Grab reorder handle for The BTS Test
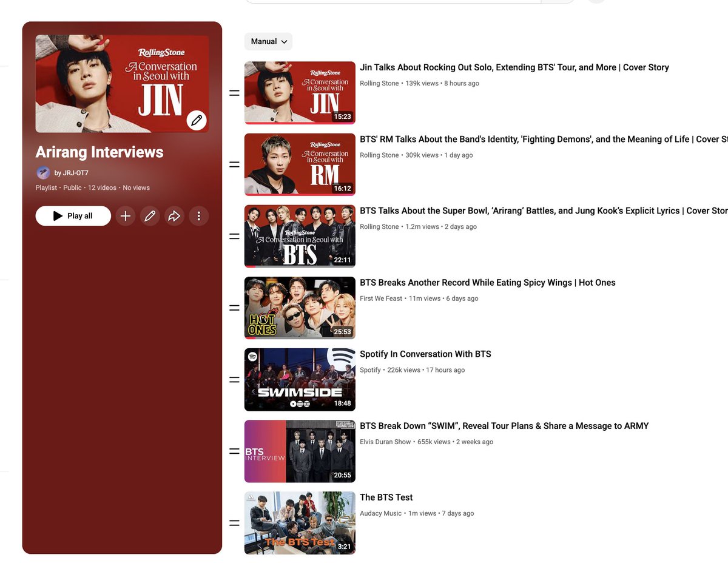The height and width of the screenshot is (563, 728). tap(234, 523)
